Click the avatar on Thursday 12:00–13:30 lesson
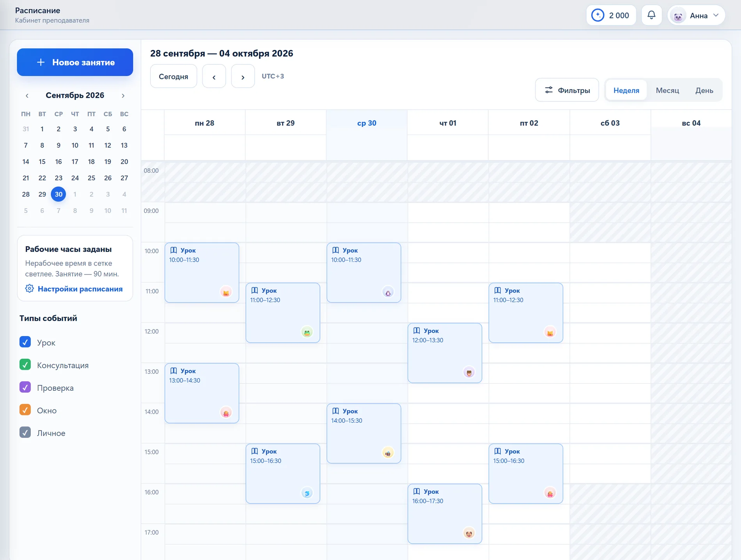741x560 pixels. click(469, 372)
